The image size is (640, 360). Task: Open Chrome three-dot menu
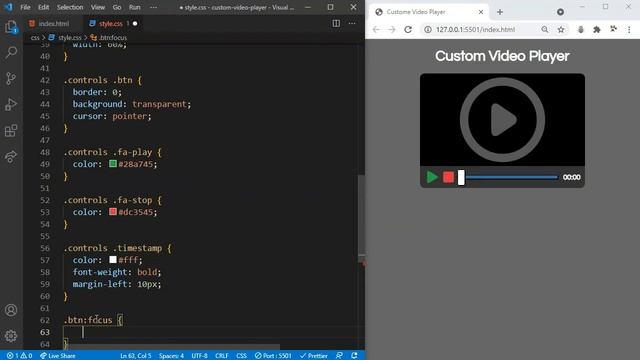click(629, 29)
